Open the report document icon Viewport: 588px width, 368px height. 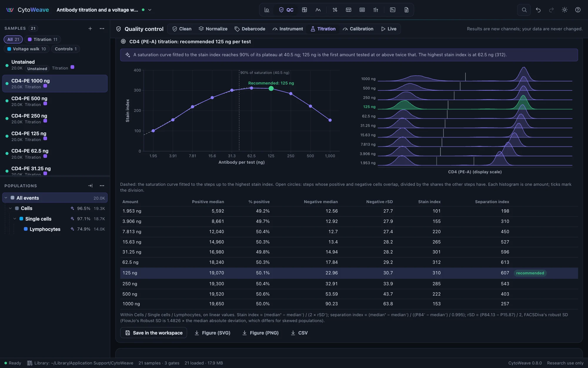pos(406,10)
